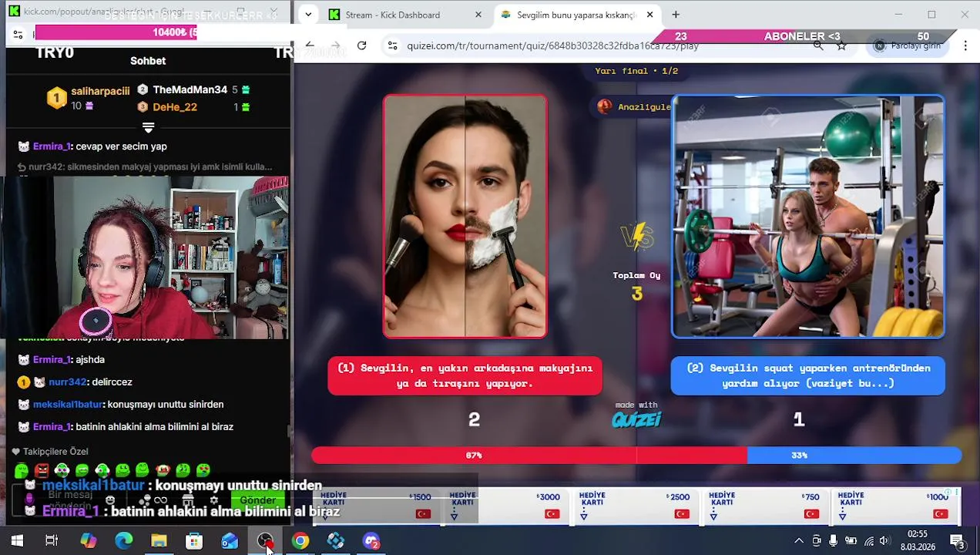Open the notification center with 3 alerts
The height and width of the screenshot is (555, 980).
(957, 541)
